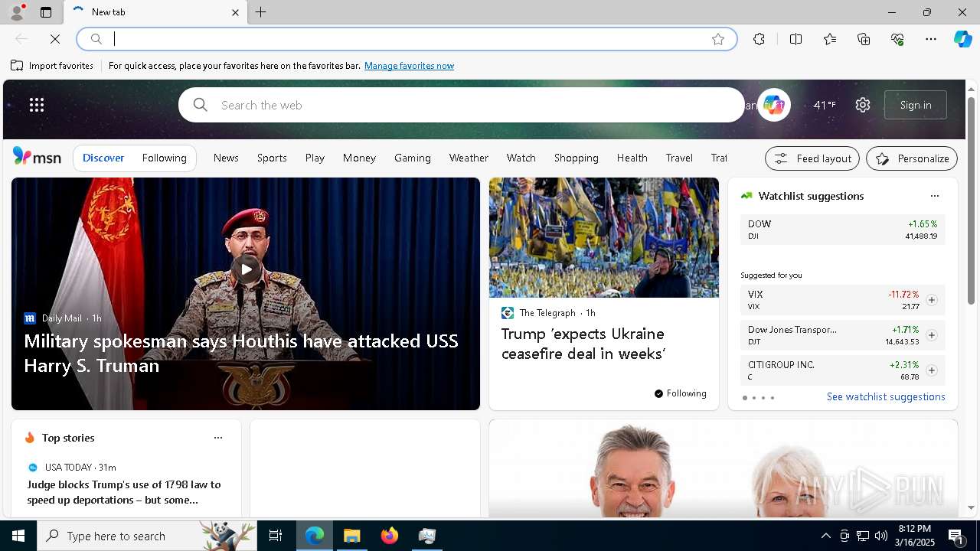Open Judge blocks Trump's 1798 law story
The height and width of the screenshot is (551, 980).
124,492
